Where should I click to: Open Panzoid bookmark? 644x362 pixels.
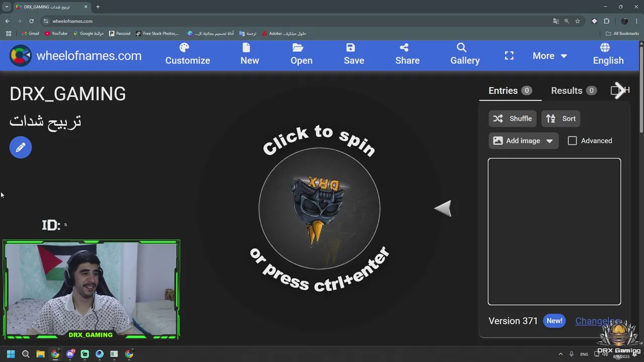pos(120,34)
